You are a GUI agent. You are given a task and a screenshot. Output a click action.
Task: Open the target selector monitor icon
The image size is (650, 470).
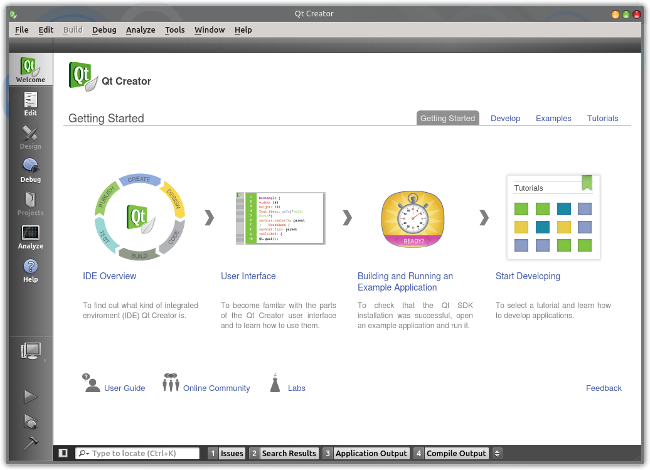pyautogui.click(x=31, y=351)
